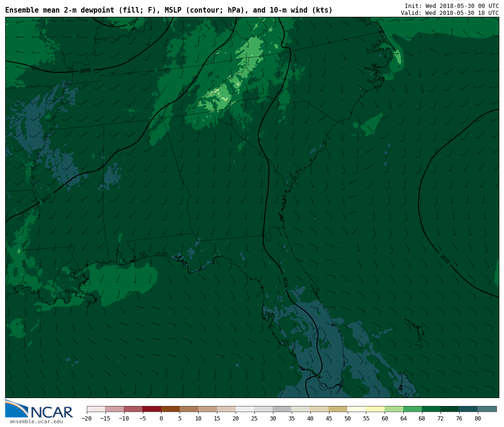Pick the beige swatch between 40 and 45
The height and width of the screenshot is (427, 504).
(x=320, y=409)
